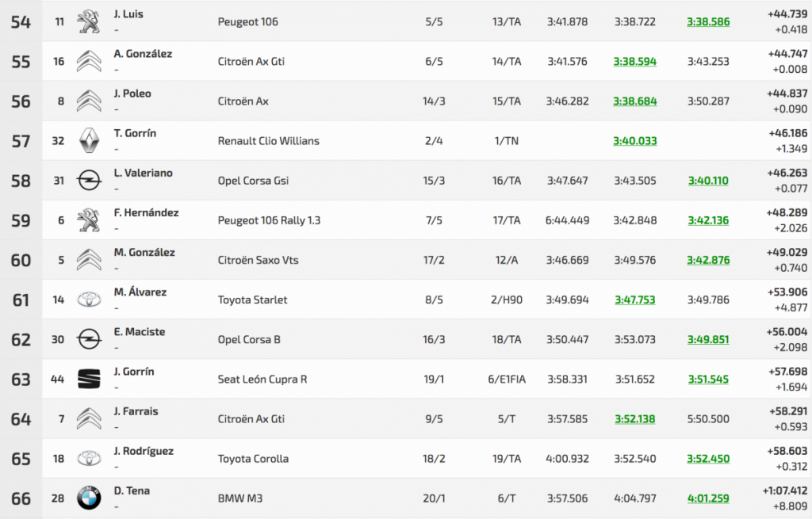
Task: Select the green time 4:01.259
Action: [708, 498]
